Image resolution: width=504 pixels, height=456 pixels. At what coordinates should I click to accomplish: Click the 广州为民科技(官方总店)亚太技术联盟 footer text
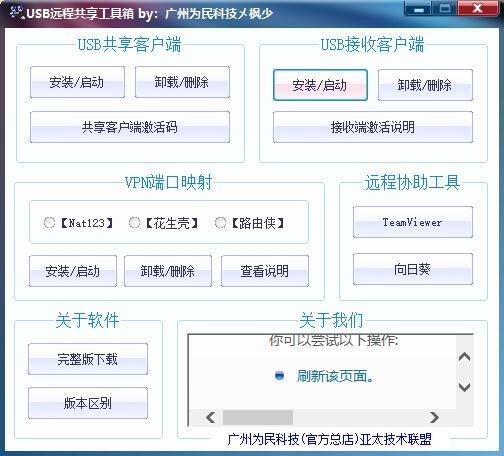point(329,439)
